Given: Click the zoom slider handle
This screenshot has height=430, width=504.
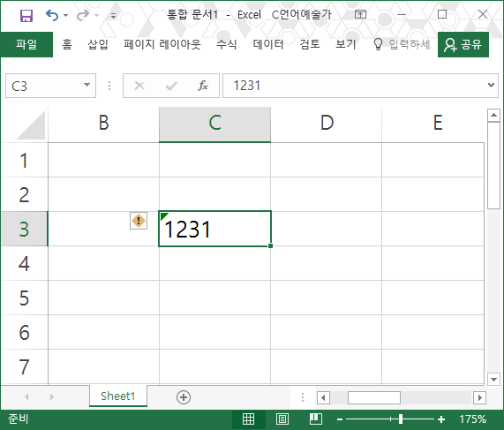Looking at the screenshot, I should click(401, 419).
